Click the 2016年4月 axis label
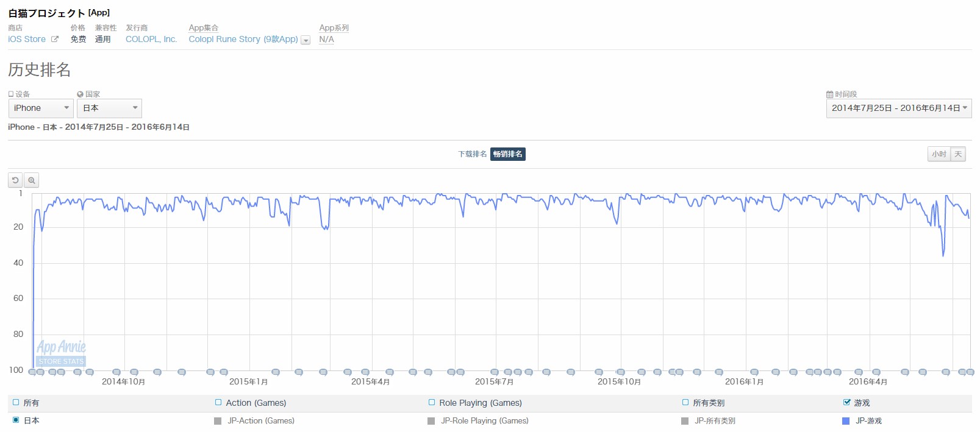 pyautogui.click(x=868, y=382)
